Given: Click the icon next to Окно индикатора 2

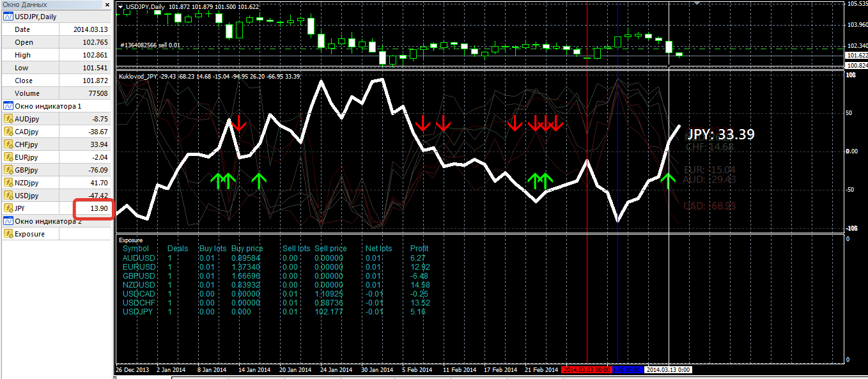Looking at the screenshot, I should click(x=8, y=221).
